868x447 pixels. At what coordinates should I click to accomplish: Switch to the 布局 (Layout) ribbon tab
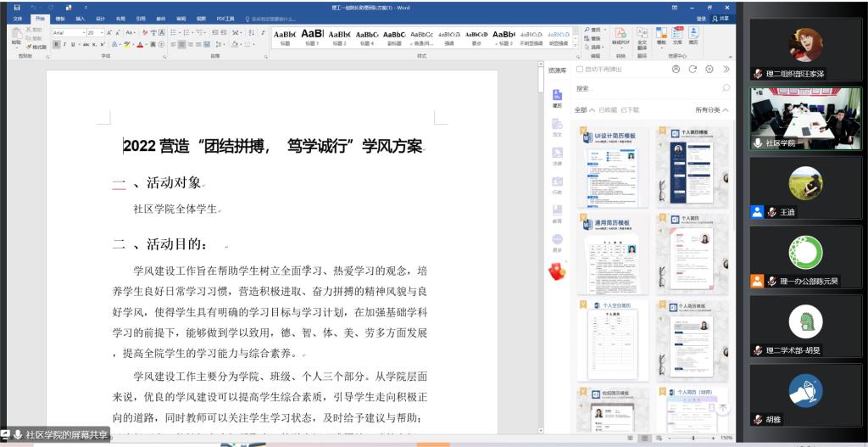pos(120,19)
